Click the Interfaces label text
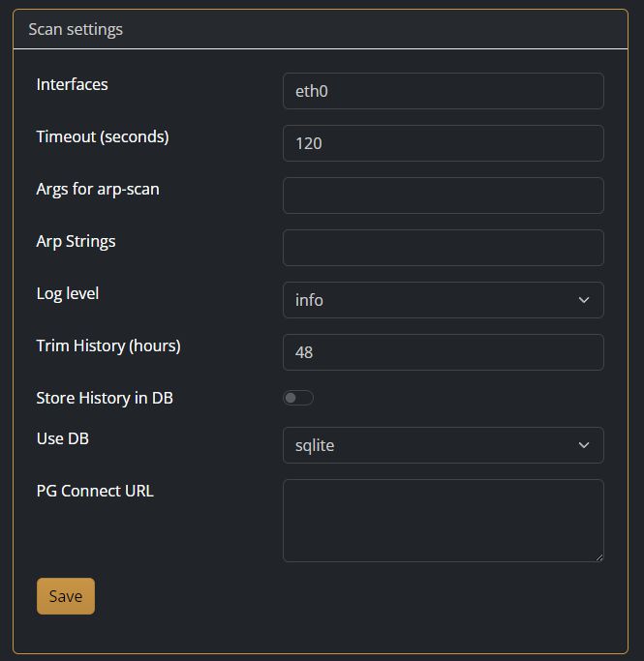Viewport: 644px width, 661px height. point(73,84)
